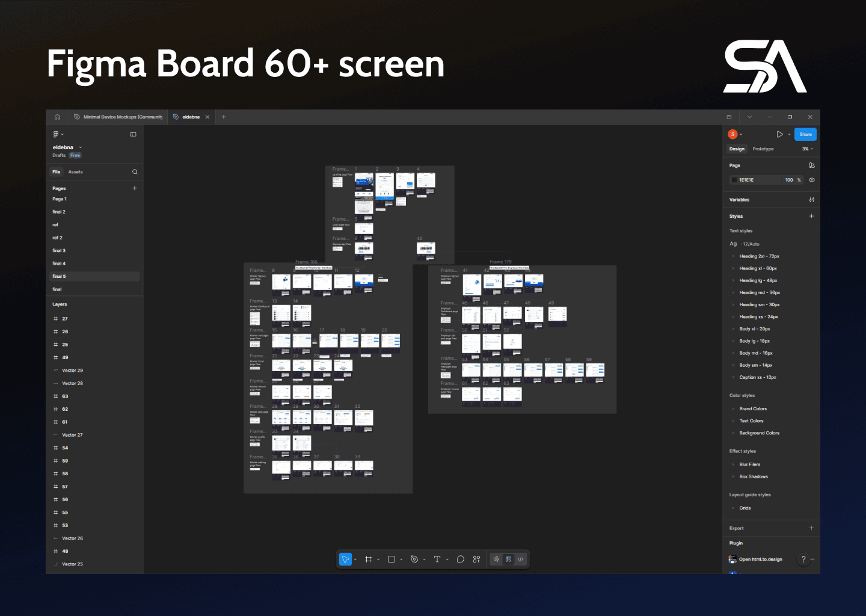The height and width of the screenshot is (616, 866).
Task: Minimize the Plugin section with dash icon
Action: [x=812, y=559]
